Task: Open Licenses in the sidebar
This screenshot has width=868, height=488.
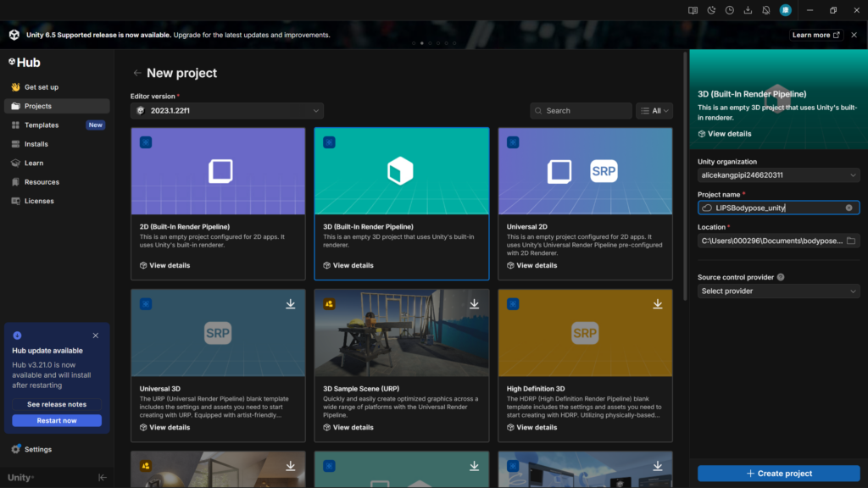Action: [57, 201]
